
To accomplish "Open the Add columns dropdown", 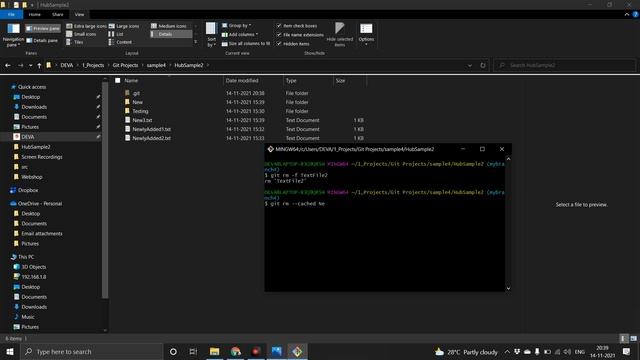I will 240,35.
